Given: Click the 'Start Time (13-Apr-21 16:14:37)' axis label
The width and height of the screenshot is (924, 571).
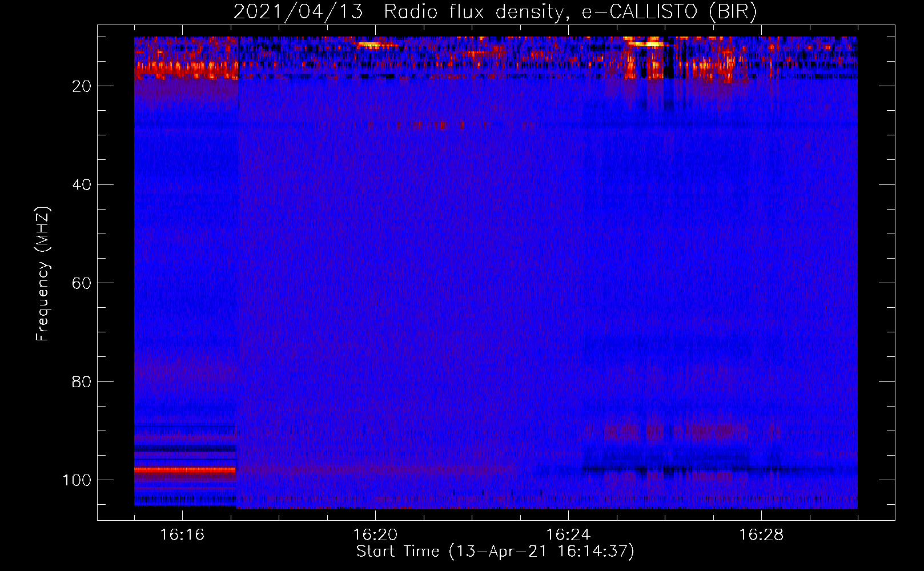Looking at the screenshot, I should [x=495, y=552].
